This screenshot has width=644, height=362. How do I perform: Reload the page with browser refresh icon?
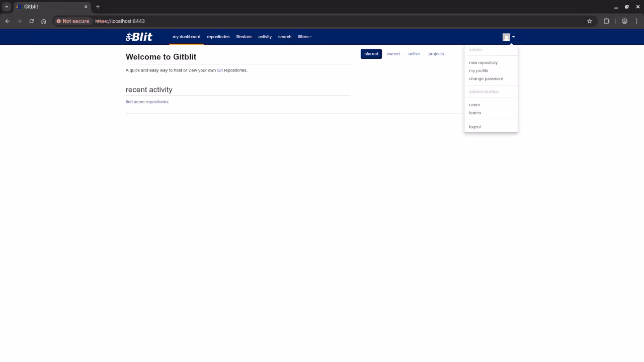tap(31, 21)
